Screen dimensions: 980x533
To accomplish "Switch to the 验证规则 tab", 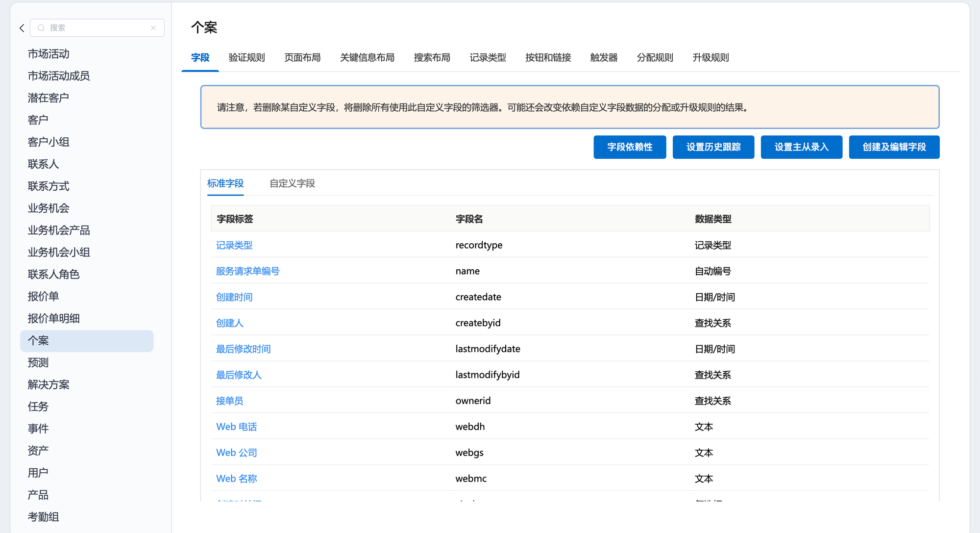I will (x=246, y=58).
